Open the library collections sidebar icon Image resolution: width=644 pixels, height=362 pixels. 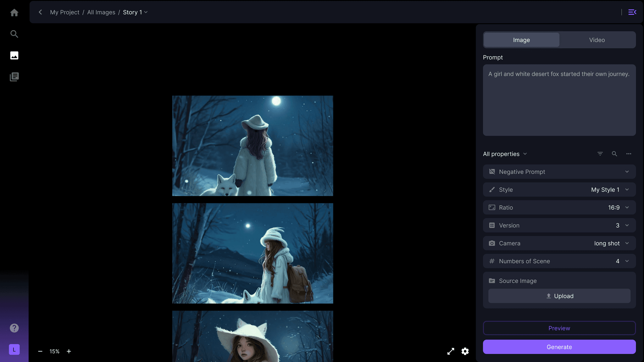tap(14, 77)
